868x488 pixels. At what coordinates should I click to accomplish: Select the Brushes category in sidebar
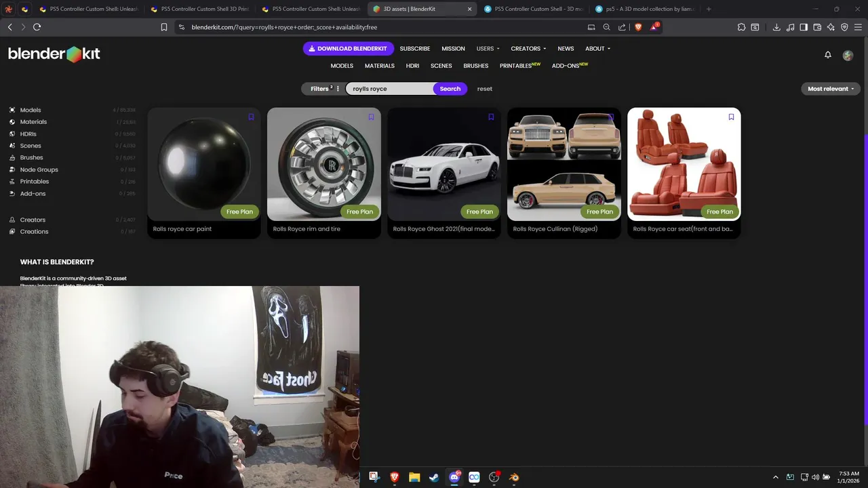[x=31, y=158]
